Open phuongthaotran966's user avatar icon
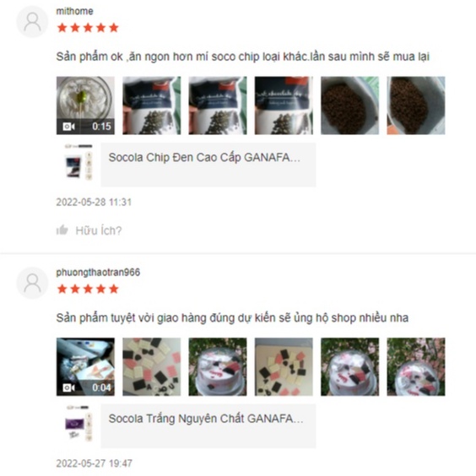This screenshot has height=476, width=476. coord(32,283)
